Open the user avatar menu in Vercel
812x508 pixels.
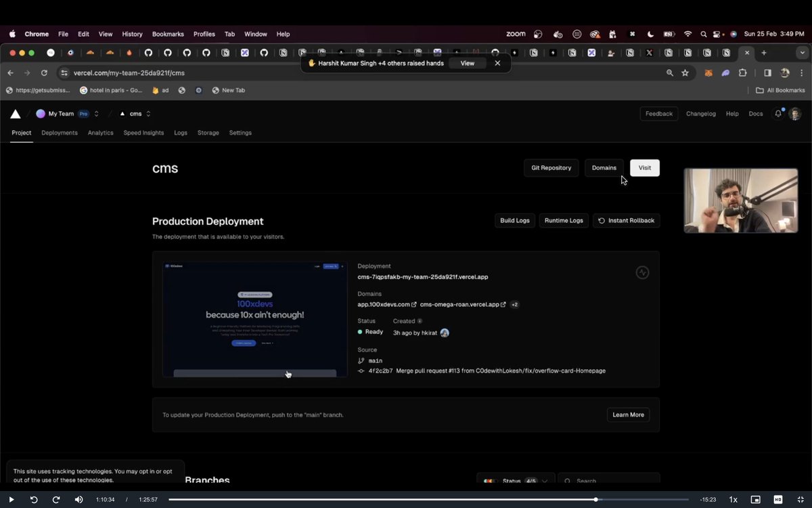click(x=795, y=114)
